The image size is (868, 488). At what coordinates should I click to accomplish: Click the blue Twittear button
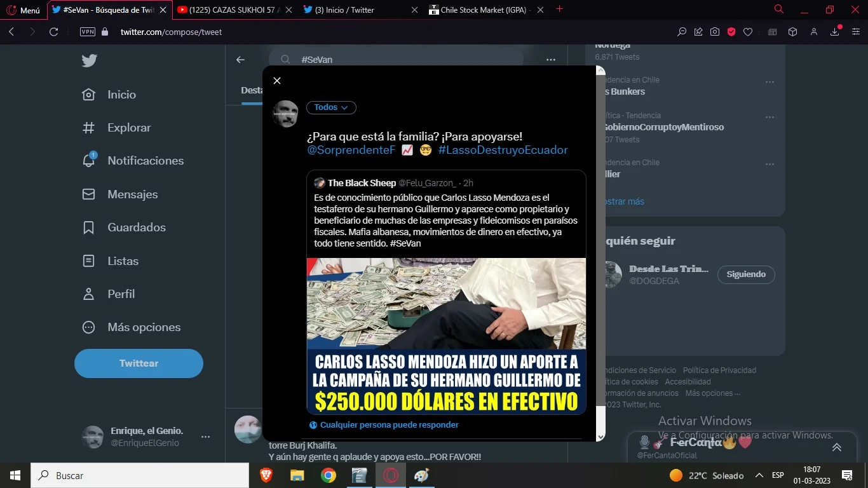point(139,363)
